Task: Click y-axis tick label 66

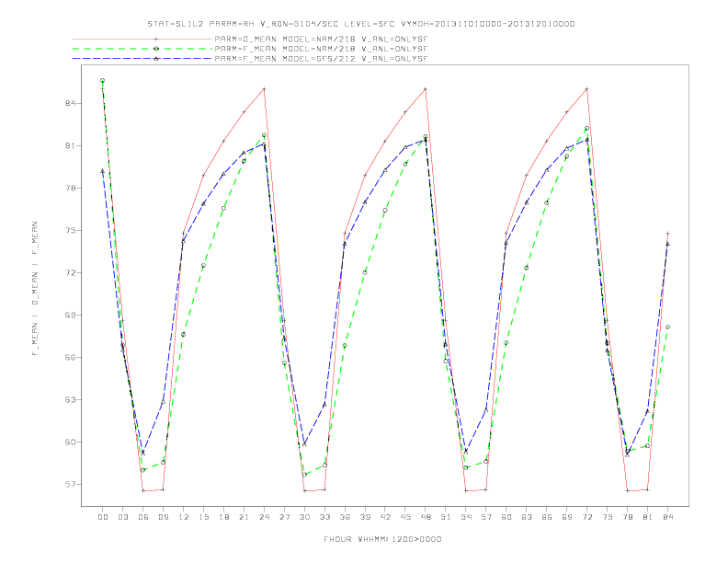Action: click(70, 357)
